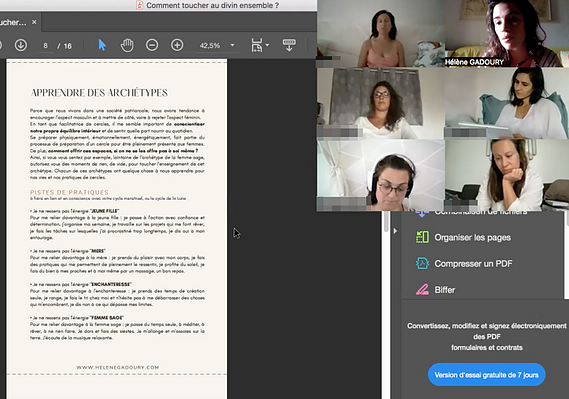Viewport: 569px width, 399px height.
Task: Click Version d'essai gratuite de 7 jours
Action: tap(486, 375)
